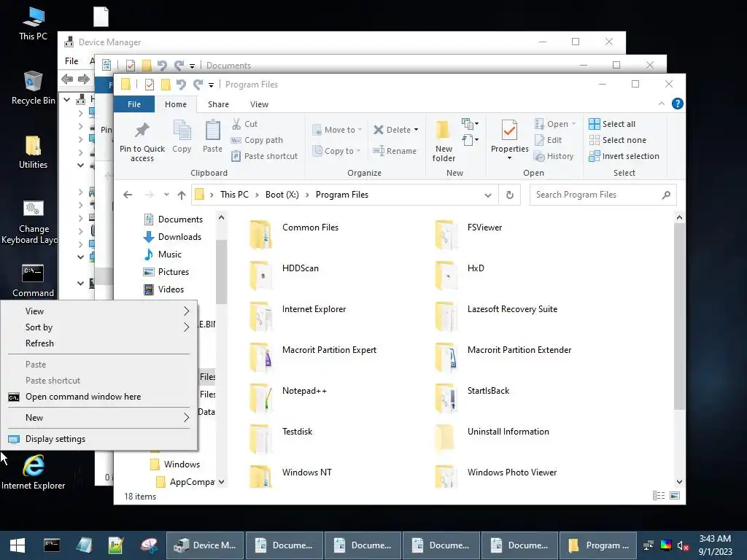Select Lazesoft Recovery Suite folder
747x560 pixels.
(x=496, y=316)
